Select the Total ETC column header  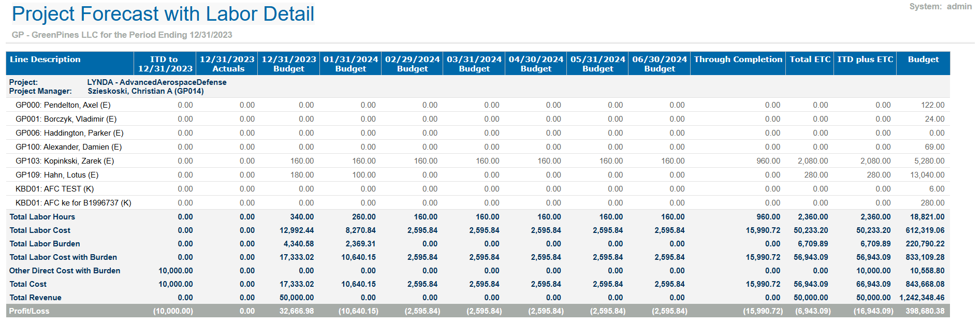coord(810,60)
